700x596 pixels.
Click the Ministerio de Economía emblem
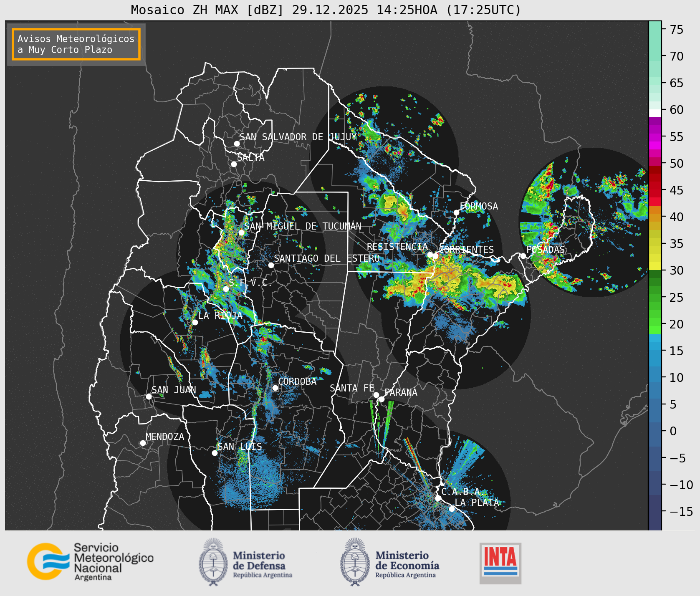pos(355,562)
